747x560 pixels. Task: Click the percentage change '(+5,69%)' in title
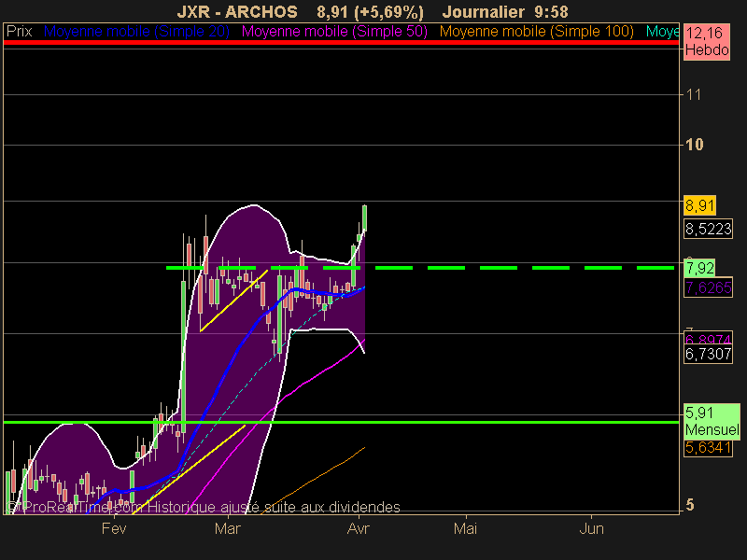388,11
